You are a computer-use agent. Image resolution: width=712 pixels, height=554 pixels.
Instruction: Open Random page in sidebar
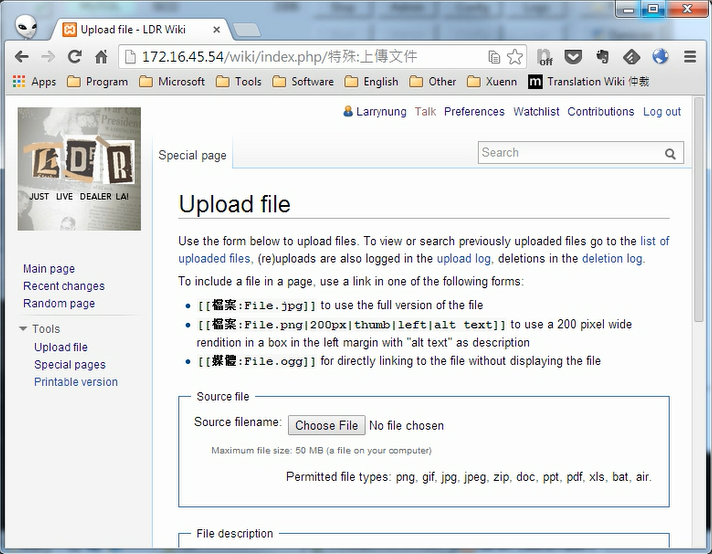[x=59, y=303]
